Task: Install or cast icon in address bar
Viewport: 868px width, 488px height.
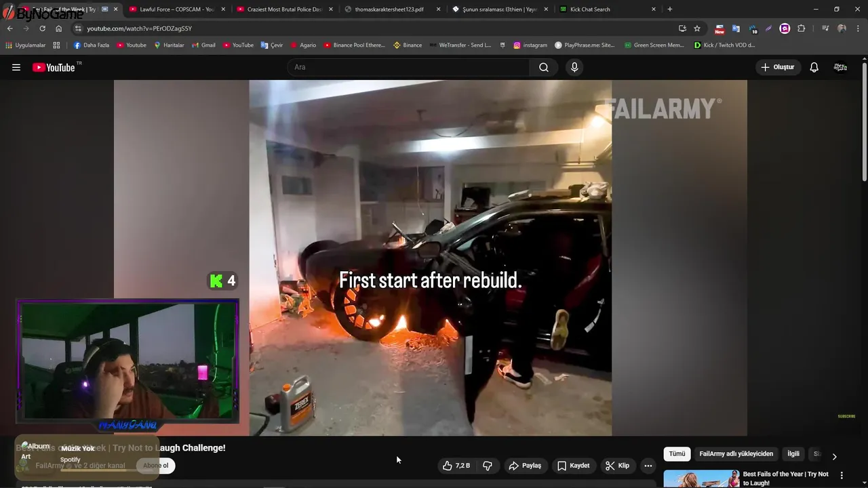Action: (682, 28)
